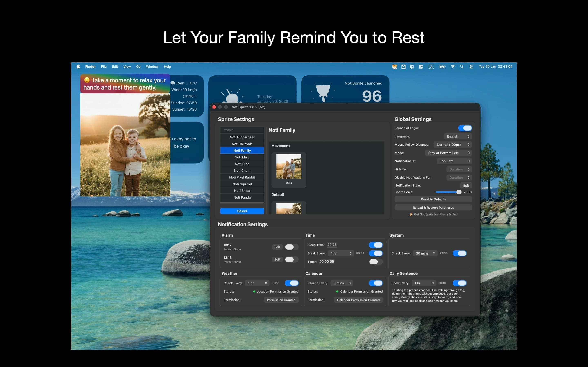Open Spotlight search from the menu bar

(461, 66)
